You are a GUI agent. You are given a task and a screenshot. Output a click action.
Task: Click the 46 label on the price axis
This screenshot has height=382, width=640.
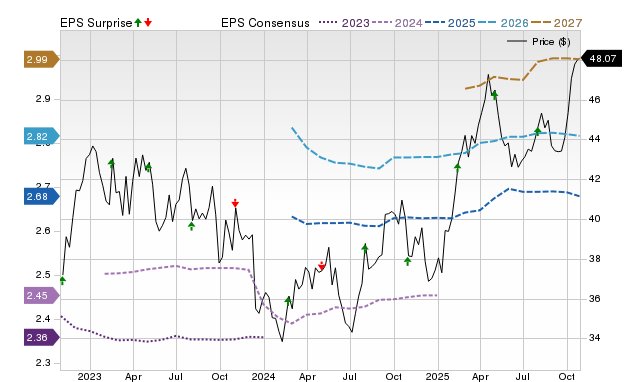595,100
